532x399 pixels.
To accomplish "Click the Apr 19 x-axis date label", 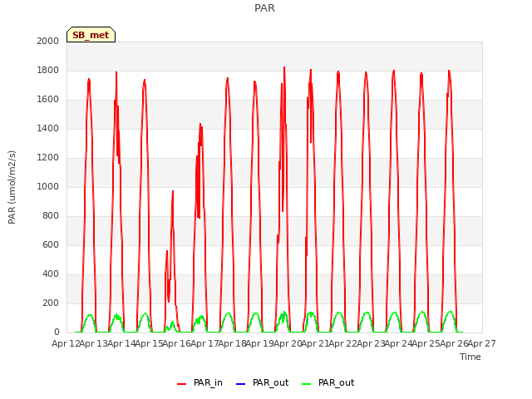I will 260,343.
